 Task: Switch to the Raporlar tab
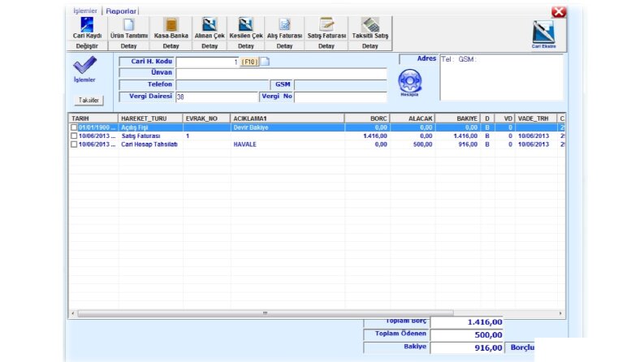coord(121,11)
